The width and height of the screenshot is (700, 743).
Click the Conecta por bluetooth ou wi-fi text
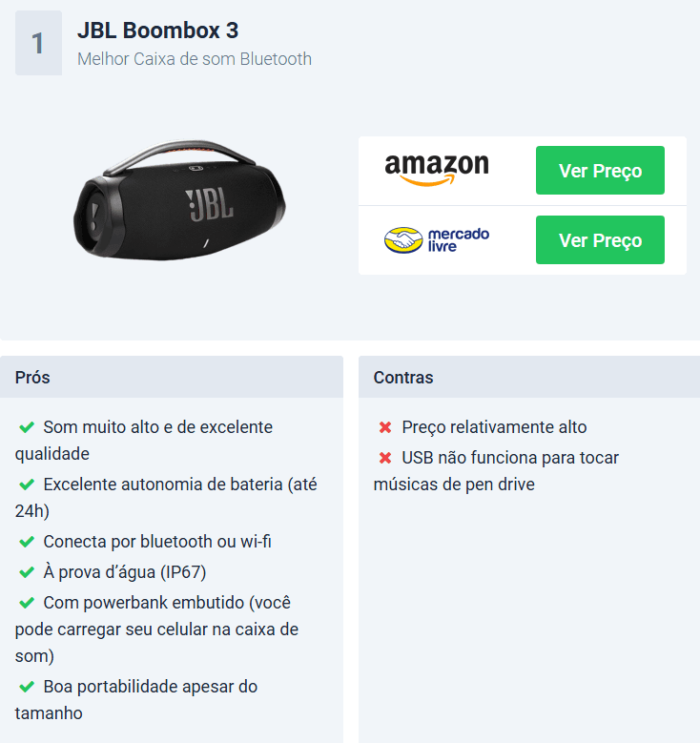pyautogui.click(x=157, y=542)
